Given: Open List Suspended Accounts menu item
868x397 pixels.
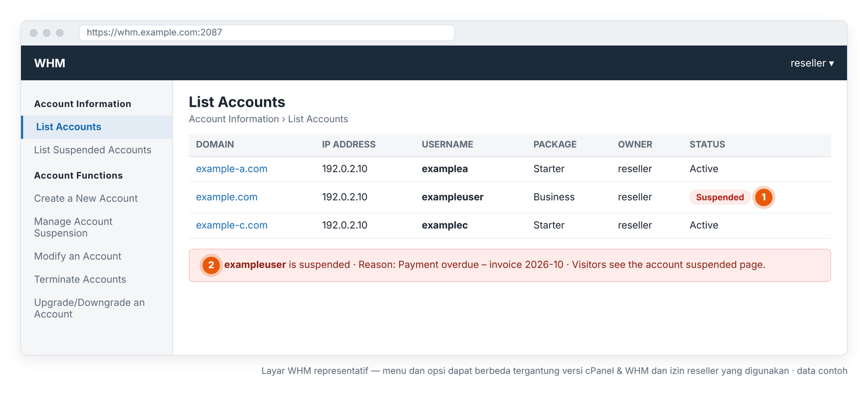Looking at the screenshot, I should point(93,150).
